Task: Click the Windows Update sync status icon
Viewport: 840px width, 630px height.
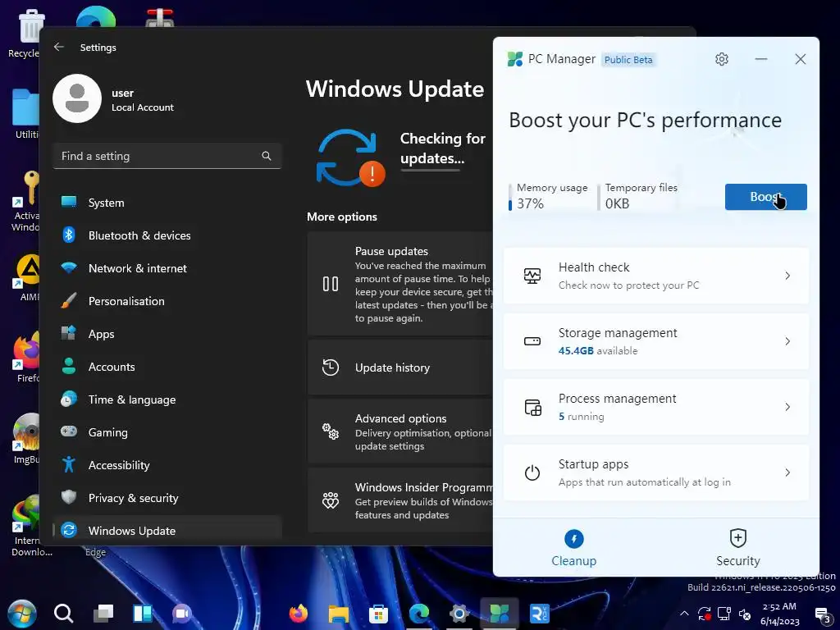Action: [349, 157]
